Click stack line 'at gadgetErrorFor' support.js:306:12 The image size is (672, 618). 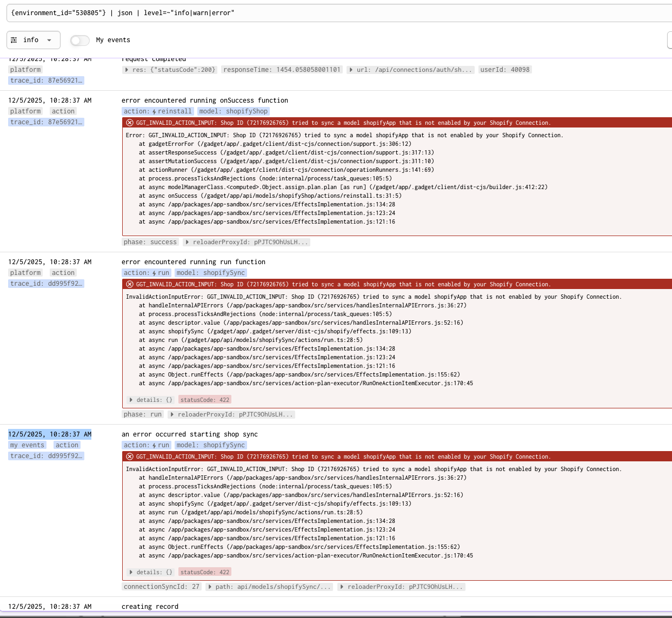pos(275,144)
